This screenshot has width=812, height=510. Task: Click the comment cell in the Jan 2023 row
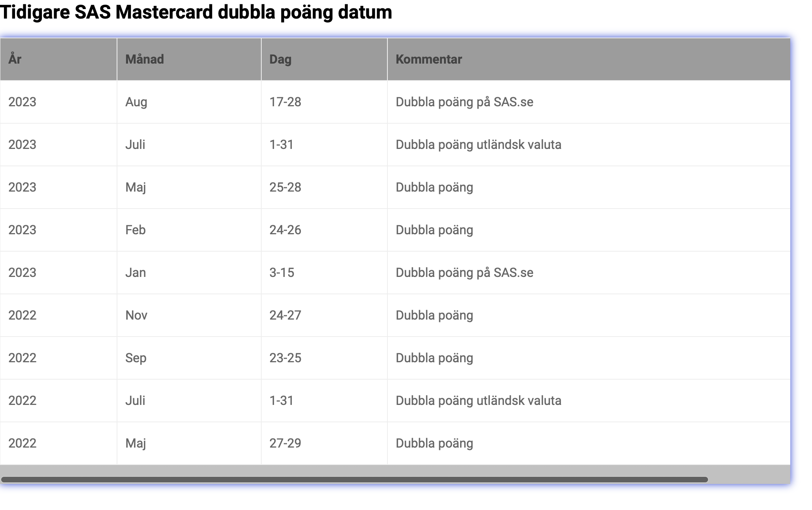pyautogui.click(x=464, y=273)
